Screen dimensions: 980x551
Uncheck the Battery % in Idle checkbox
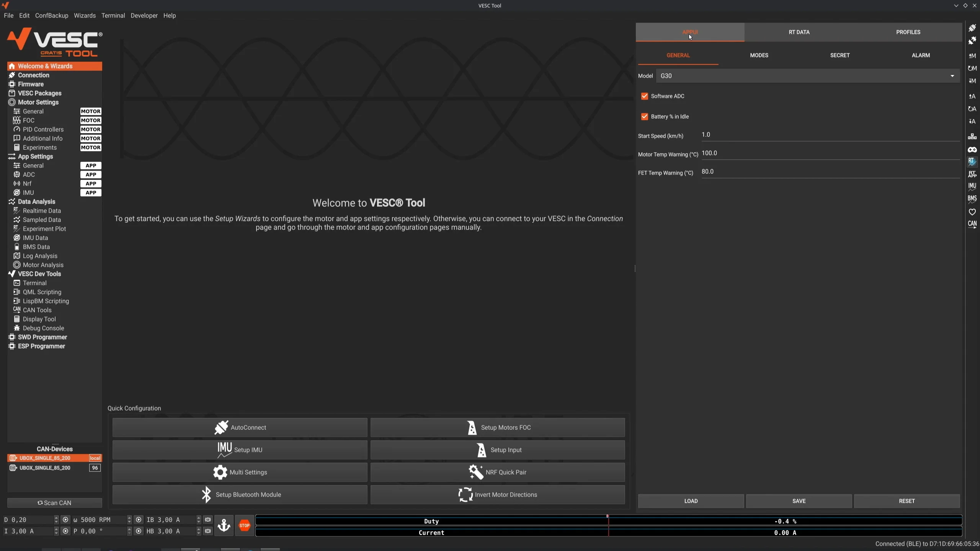coord(645,116)
